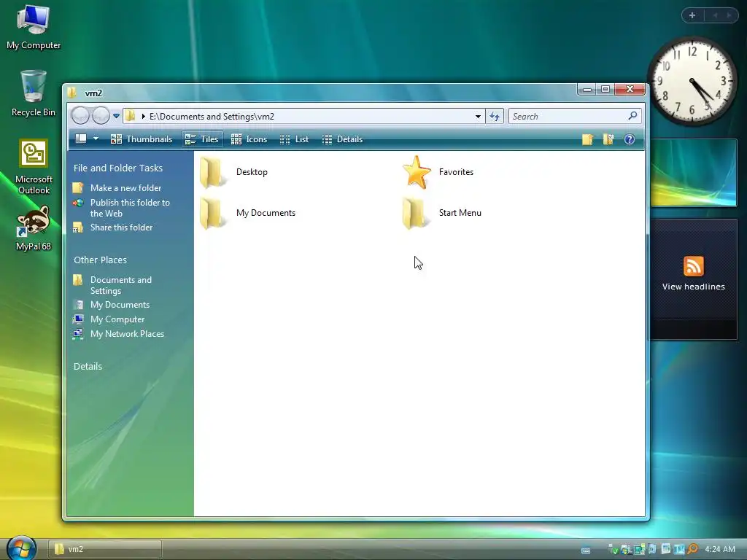
Task: Click the vm2 taskbar button
Action: [x=105, y=549]
